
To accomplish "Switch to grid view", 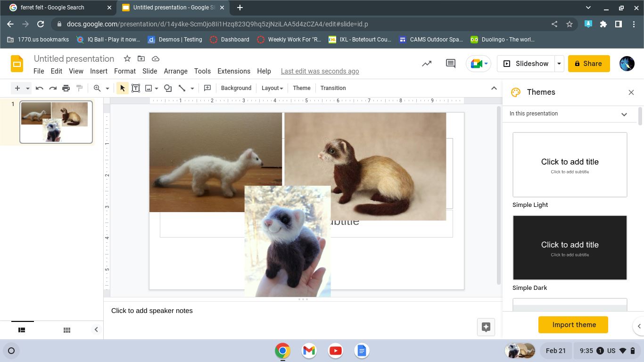I will tap(67, 330).
